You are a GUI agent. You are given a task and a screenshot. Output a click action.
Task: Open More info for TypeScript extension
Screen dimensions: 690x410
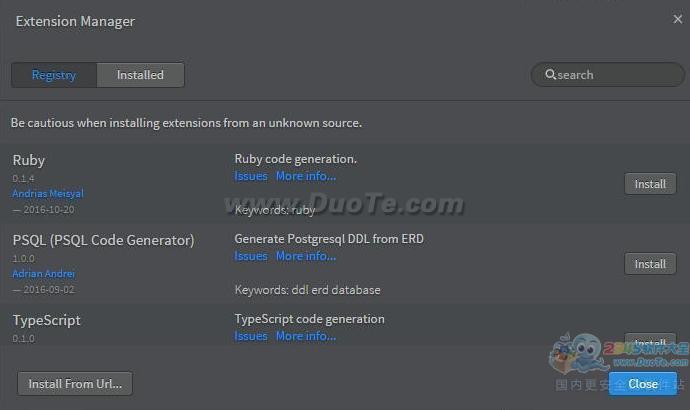(306, 336)
